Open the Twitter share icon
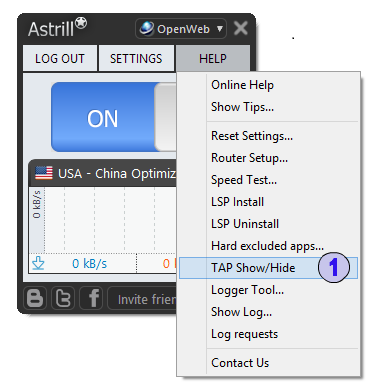Image resolution: width=376 pixels, height=389 pixels. coord(63,298)
